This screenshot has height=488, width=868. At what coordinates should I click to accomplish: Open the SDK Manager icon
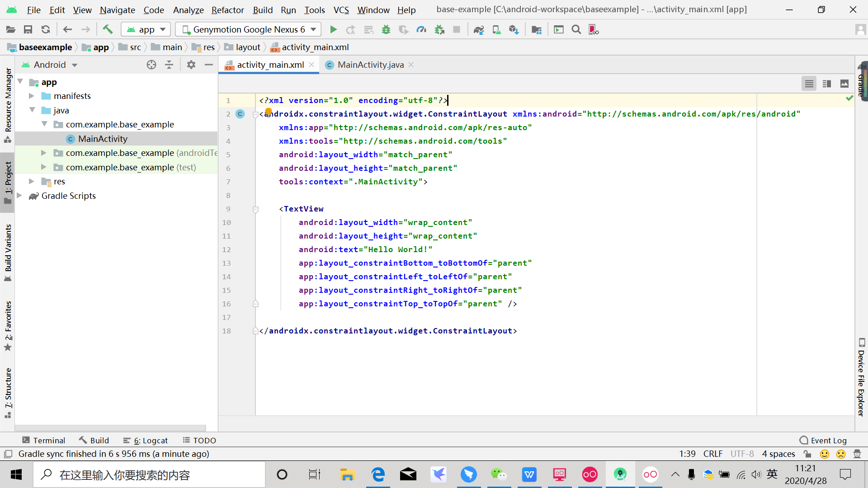(514, 29)
